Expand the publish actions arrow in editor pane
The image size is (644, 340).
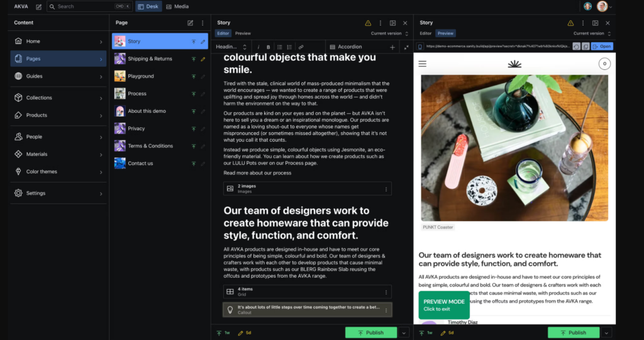point(404,332)
